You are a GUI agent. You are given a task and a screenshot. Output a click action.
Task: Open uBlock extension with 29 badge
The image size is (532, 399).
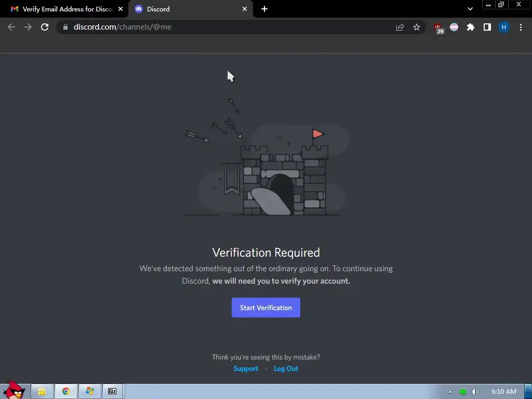pos(438,28)
